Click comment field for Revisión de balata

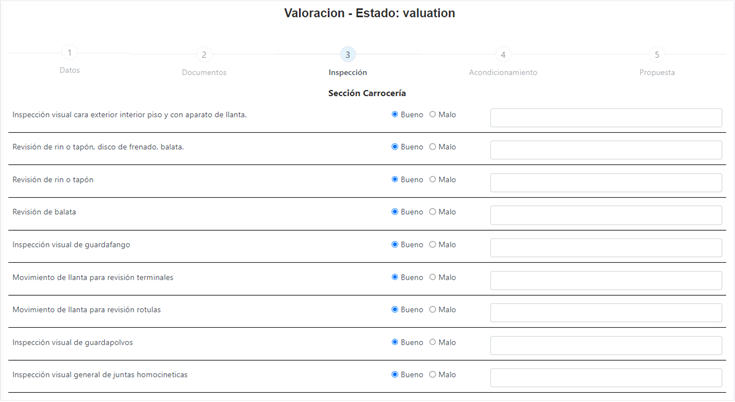[x=606, y=215]
